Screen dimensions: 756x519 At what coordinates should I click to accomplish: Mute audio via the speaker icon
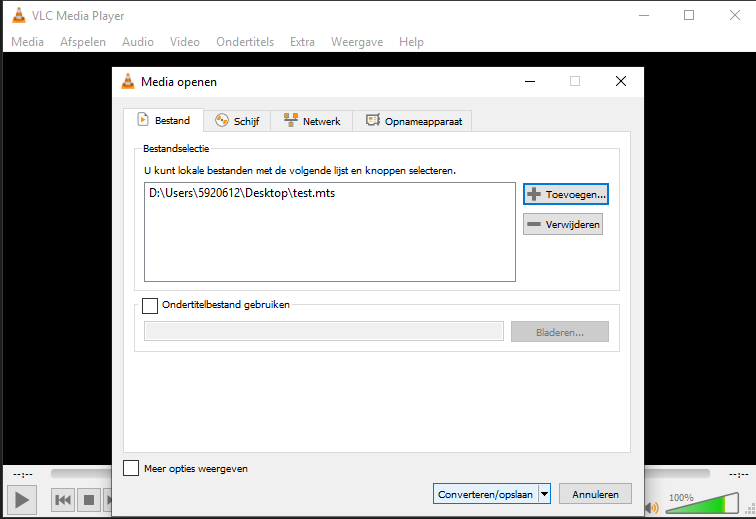652,507
